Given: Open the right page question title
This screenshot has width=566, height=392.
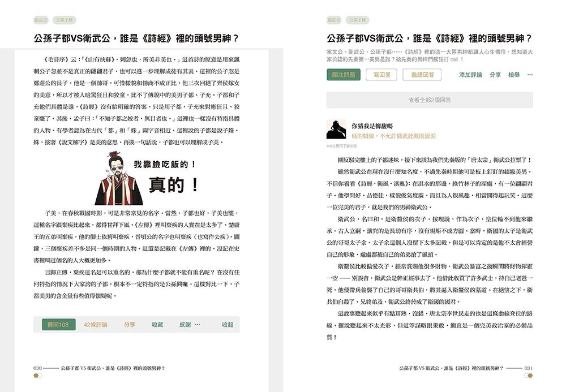Looking at the screenshot, I should coord(429,38).
